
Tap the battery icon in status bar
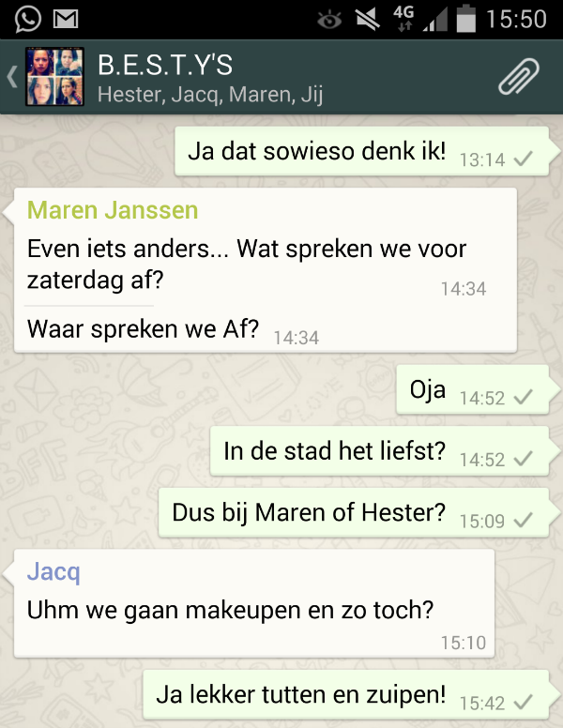tap(466, 19)
